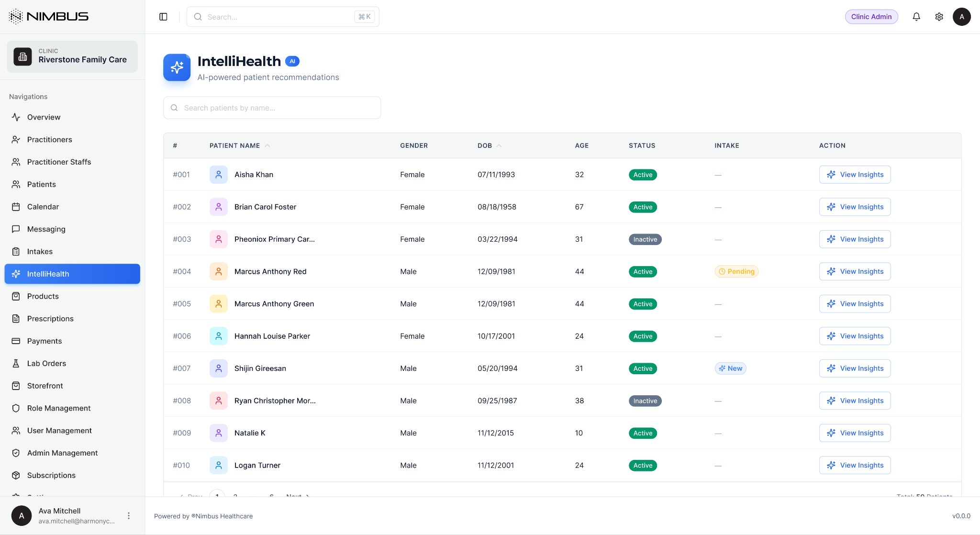Sort patients by Patient Name column
This screenshot has width=980, height=535.
pos(239,145)
